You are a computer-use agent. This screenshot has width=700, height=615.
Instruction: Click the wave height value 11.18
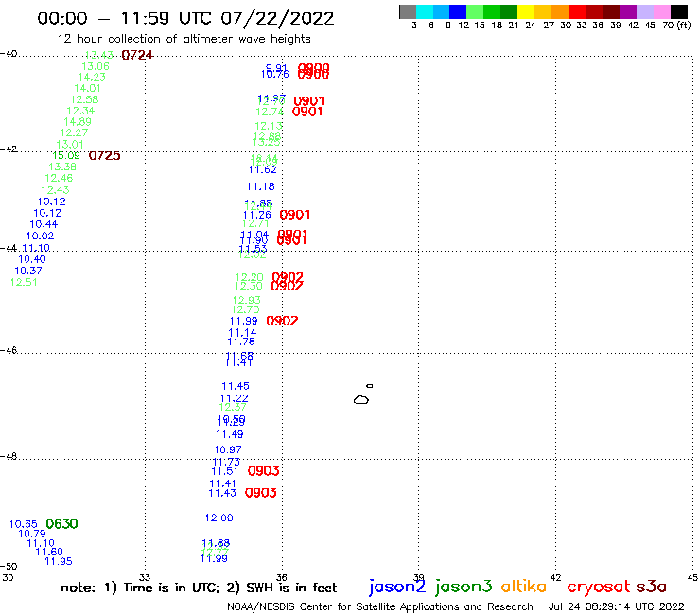point(261,186)
